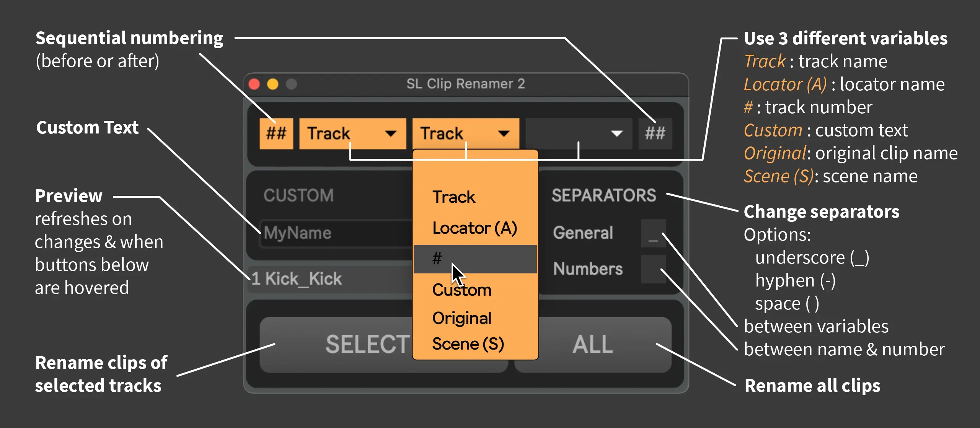Open the first Track variable dropdown
Screen dimensions: 980x428
tap(352, 133)
